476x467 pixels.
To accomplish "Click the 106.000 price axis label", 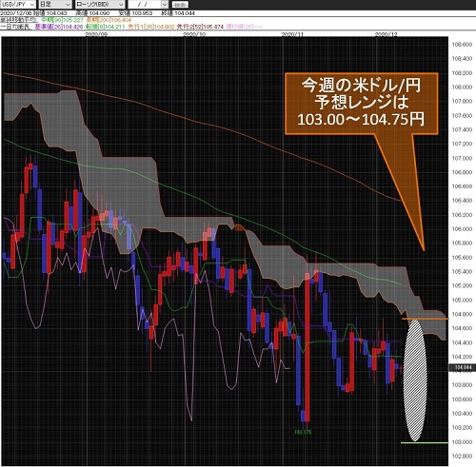I will pos(462,229).
